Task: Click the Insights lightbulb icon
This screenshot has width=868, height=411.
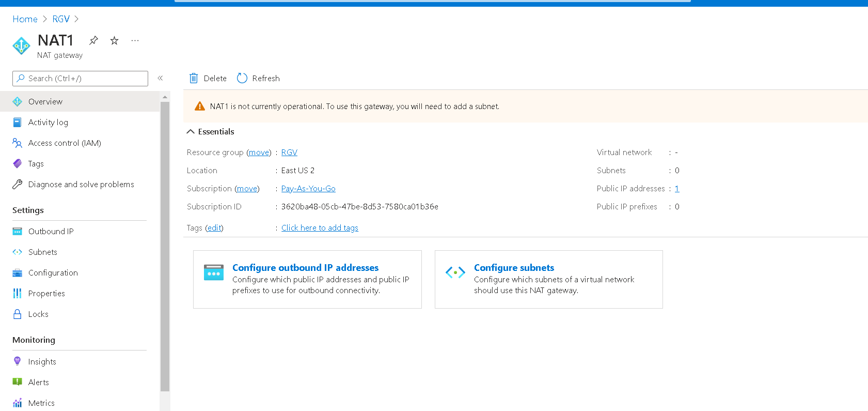Action: [x=18, y=361]
